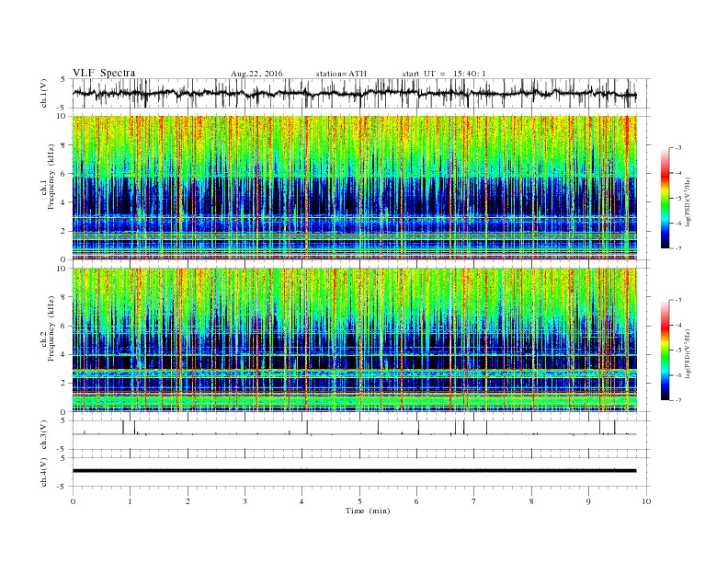The image size is (728, 563).
Task: Click the "Time (min)" x-axis label
Action: pos(368,511)
